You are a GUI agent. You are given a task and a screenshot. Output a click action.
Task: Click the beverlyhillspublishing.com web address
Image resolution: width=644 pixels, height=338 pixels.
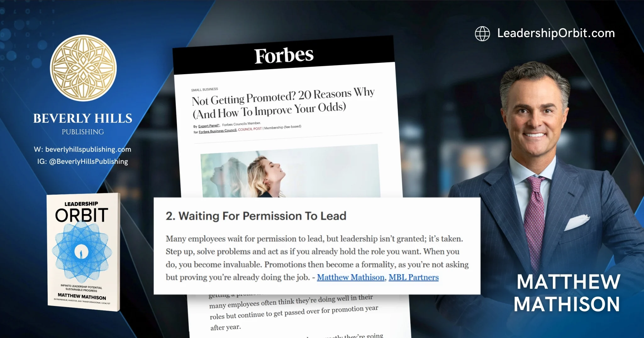click(x=88, y=149)
